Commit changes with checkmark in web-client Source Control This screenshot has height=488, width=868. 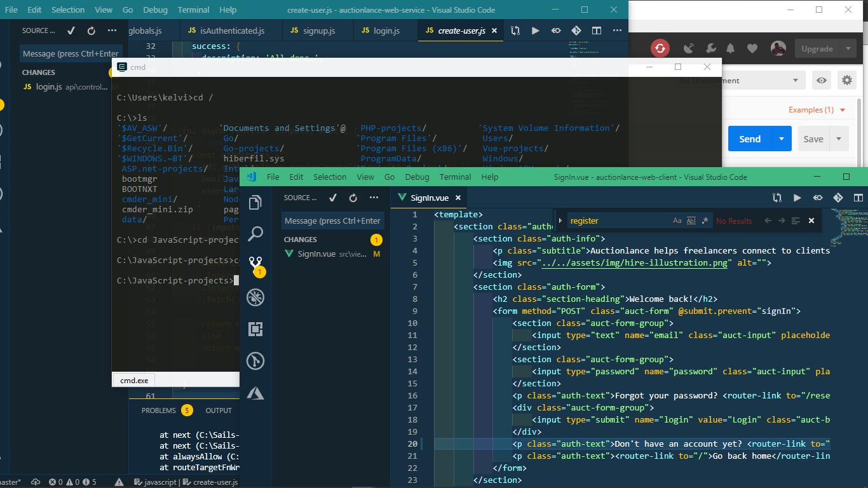click(x=333, y=198)
